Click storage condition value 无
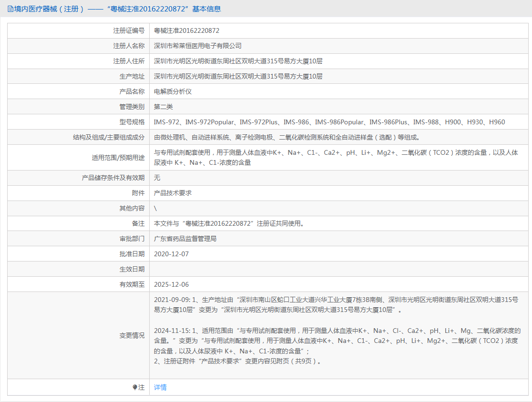The image size is (532, 402). (157, 178)
